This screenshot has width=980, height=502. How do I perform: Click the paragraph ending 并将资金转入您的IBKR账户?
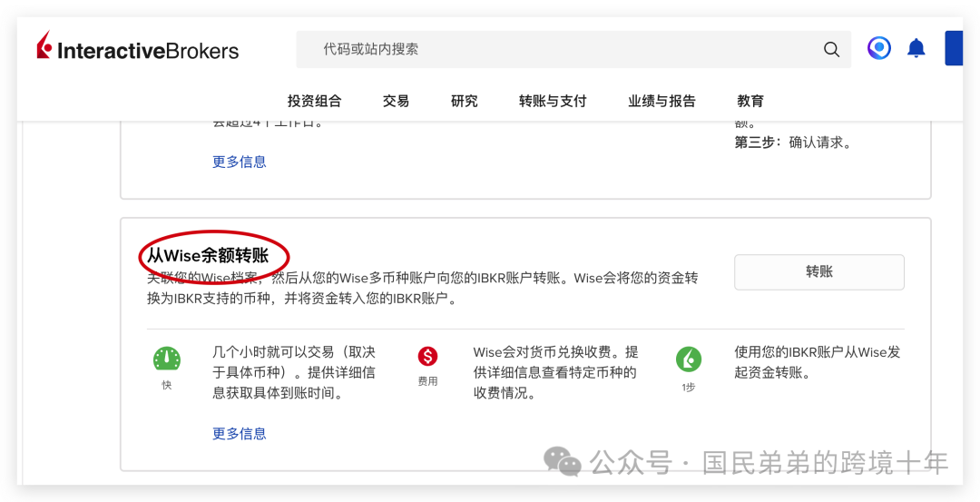[x=423, y=288]
